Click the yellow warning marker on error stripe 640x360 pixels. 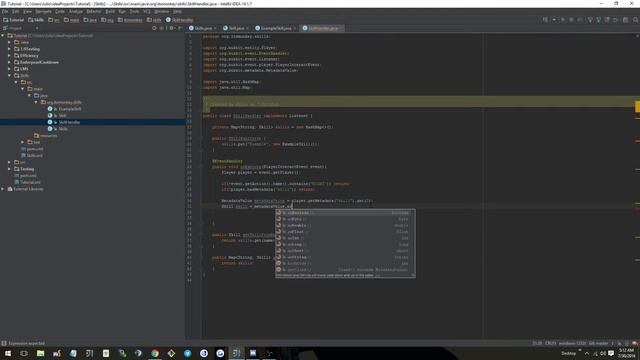637,107
